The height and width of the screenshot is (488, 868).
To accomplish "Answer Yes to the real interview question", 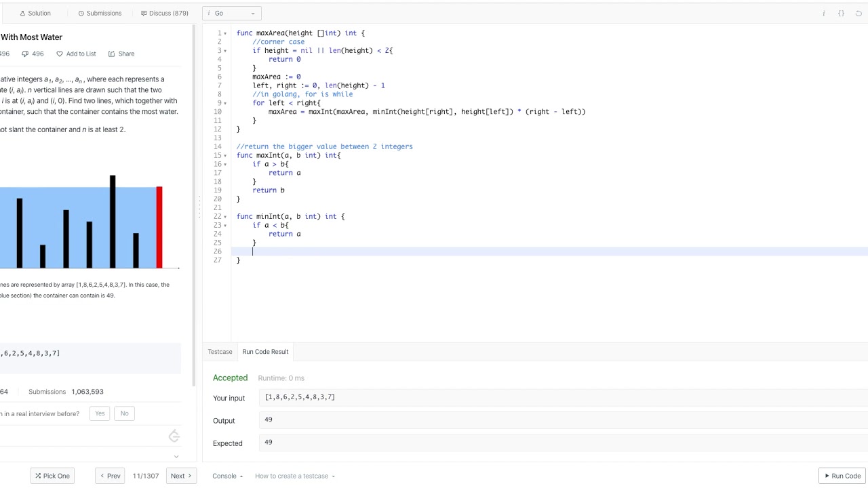I will point(100,413).
